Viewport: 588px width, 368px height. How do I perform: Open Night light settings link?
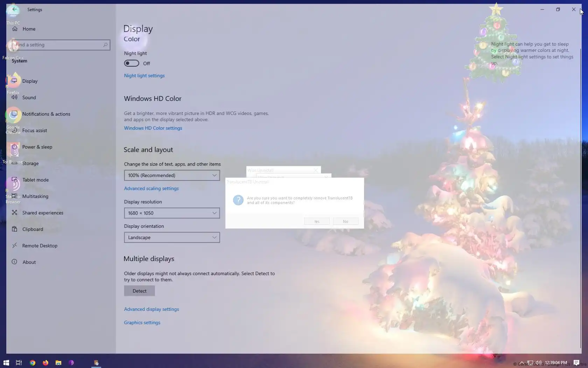click(x=144, y=76)
